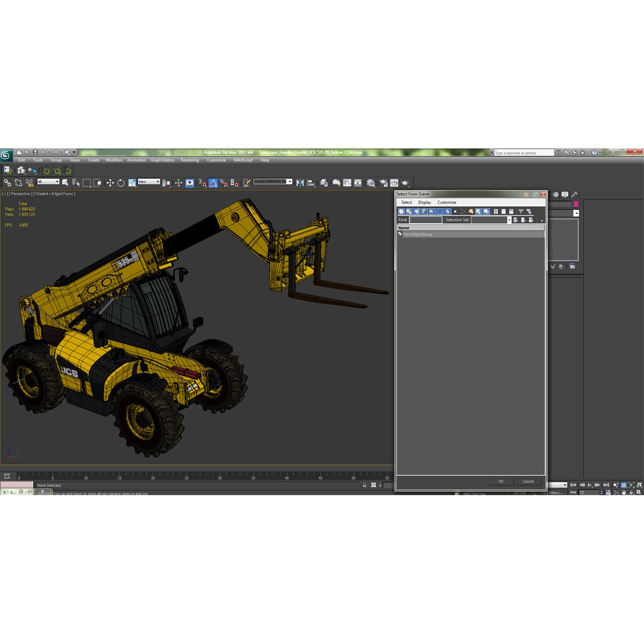Image resolution: width=644 pixels, height=644 pixels.
Task: Click the Name column header in dialog
Action: [470, 228]
